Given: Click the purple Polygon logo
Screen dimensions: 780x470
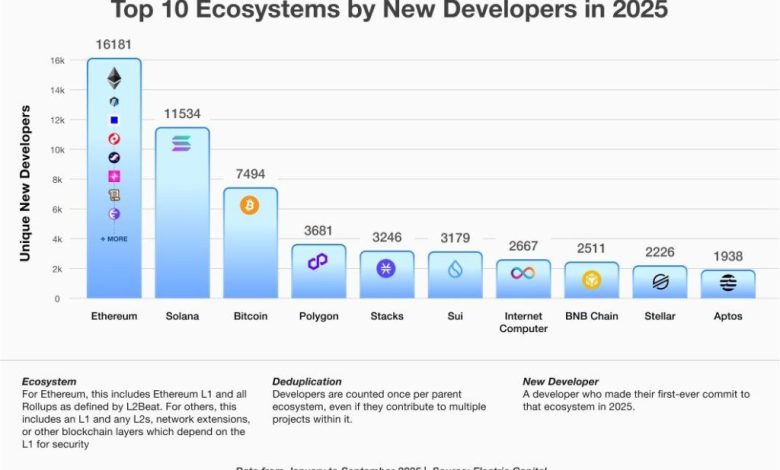Looking at the screenshot, I should pos(317,261).
